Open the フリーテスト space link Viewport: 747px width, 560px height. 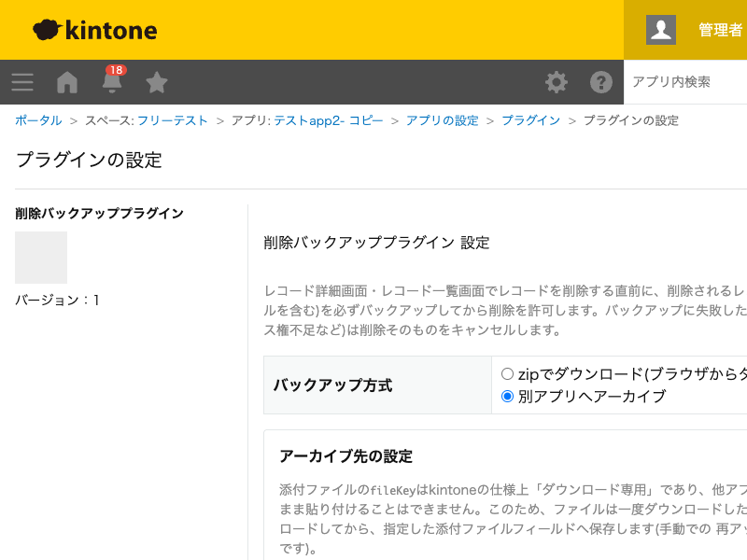tap(173, 120)
